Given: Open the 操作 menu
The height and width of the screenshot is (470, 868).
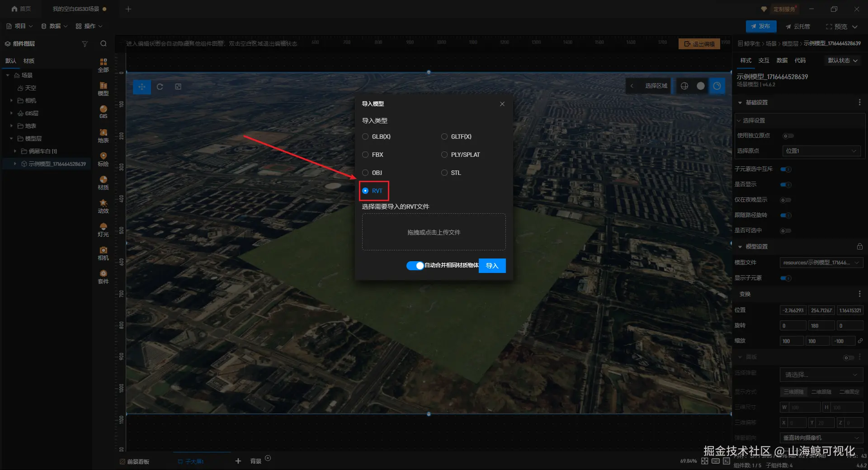Looking at the screenshot, I should click(89, 26).
